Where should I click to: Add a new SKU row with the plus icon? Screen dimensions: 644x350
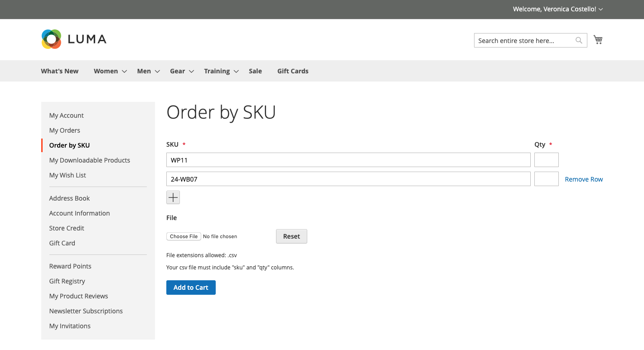[x=173, y=197]
